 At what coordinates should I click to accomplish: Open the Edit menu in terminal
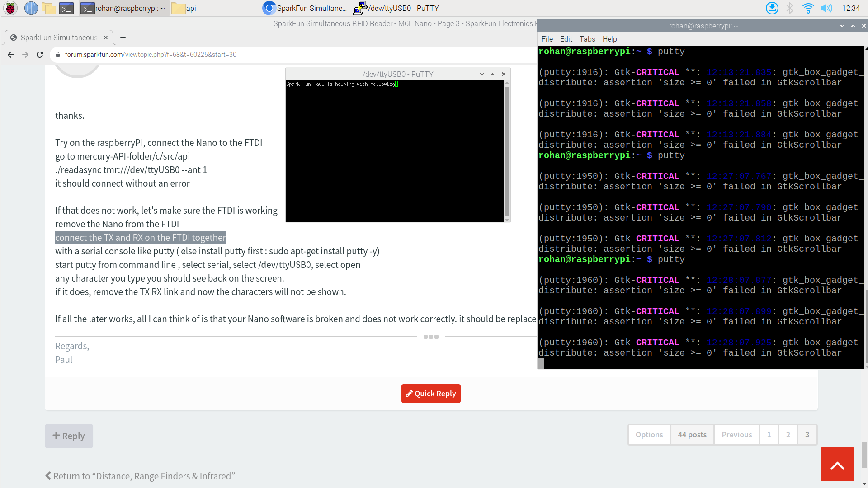[566, 39]
